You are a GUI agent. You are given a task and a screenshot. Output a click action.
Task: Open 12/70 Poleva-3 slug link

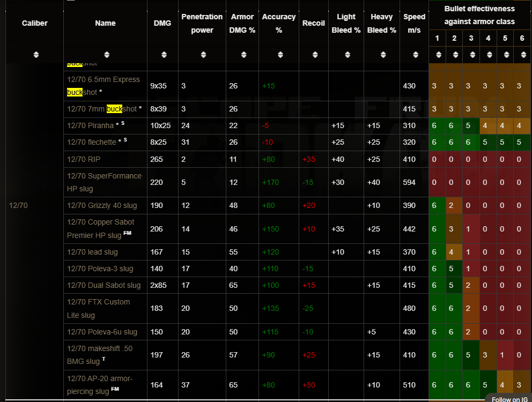click(100, 269)
